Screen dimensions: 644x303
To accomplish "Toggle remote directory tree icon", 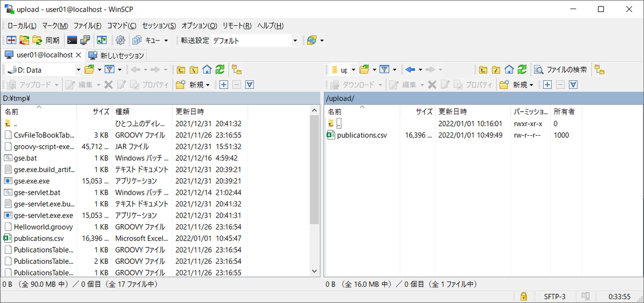I will click(599, 69).
